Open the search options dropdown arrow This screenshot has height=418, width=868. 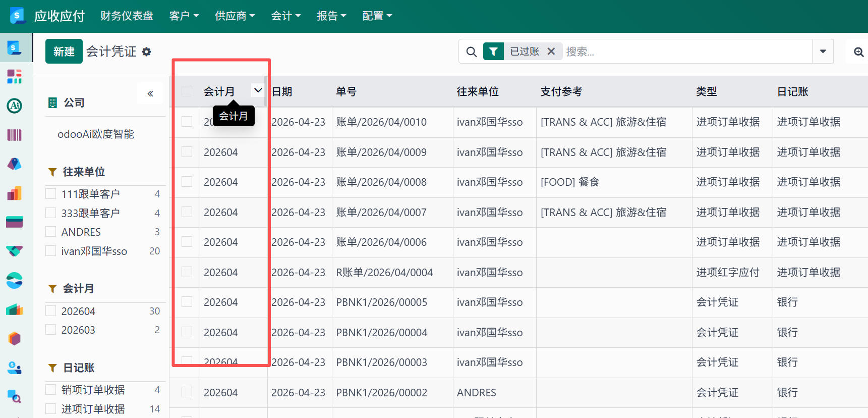(x=823, y=51)
